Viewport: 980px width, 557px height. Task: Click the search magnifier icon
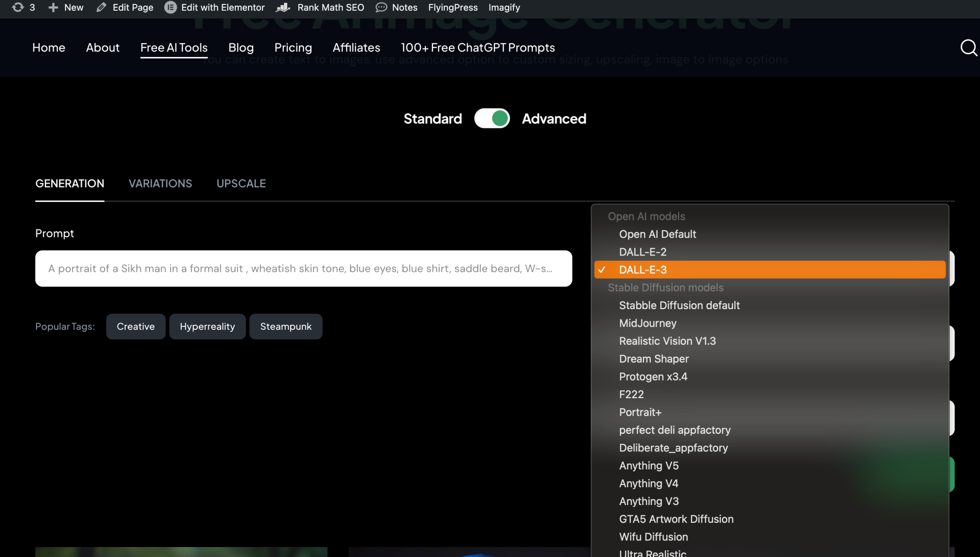(x=968, y=48)
